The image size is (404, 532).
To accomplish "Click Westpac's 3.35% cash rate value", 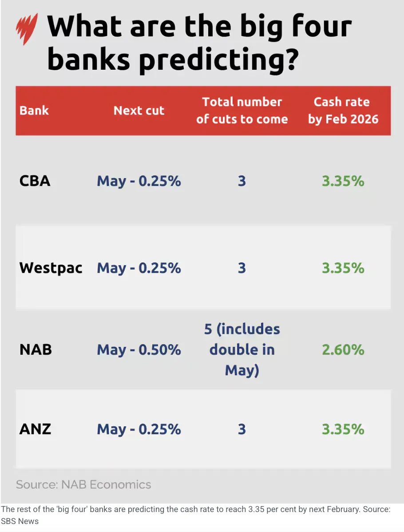I will click(343, 268).
